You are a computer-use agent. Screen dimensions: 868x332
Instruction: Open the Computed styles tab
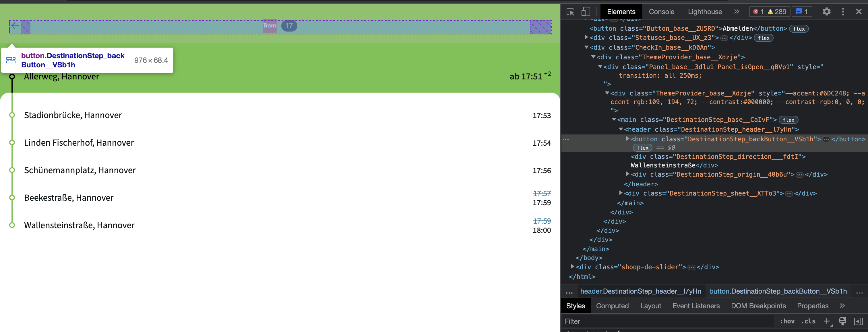(612, 306)
